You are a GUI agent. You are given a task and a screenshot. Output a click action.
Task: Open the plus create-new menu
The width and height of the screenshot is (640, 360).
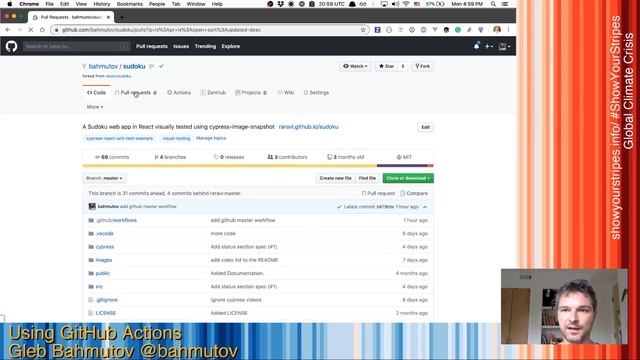coord(489,47)
